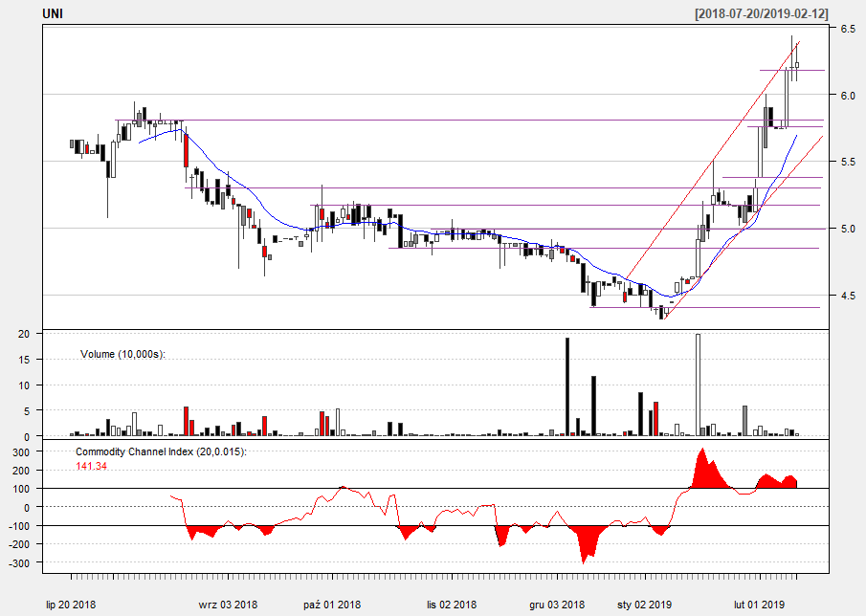
Task: Click the 10 tick on the volume axis
Action: pos(24,385)
